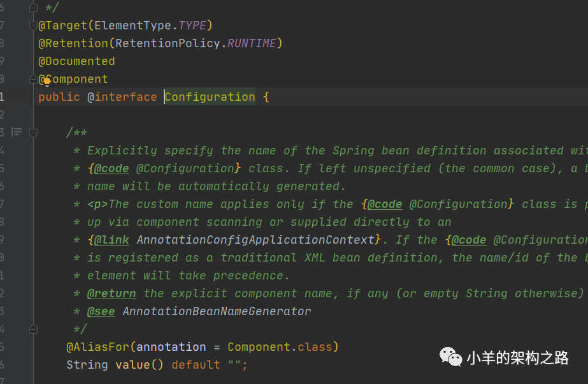
Task: Click the fold marker on the topmost */ line
Action: [33, 8]
